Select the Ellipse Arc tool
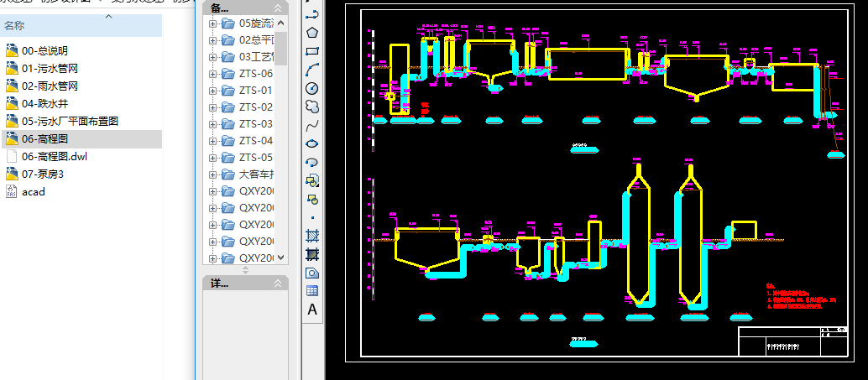Viewport: 868px width, 380px height. pyautogui.click(x=312, y=162)
